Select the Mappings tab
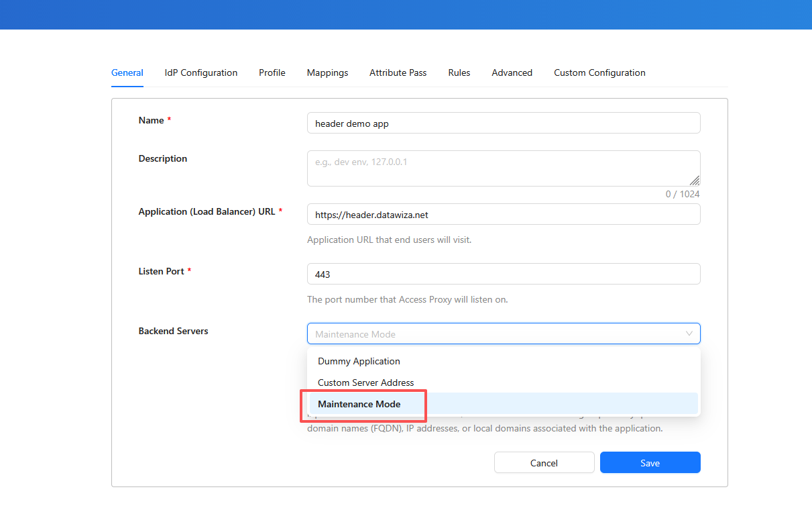This screenshot has width=812, height=512. pyautogui.click(x=327, y=72)
